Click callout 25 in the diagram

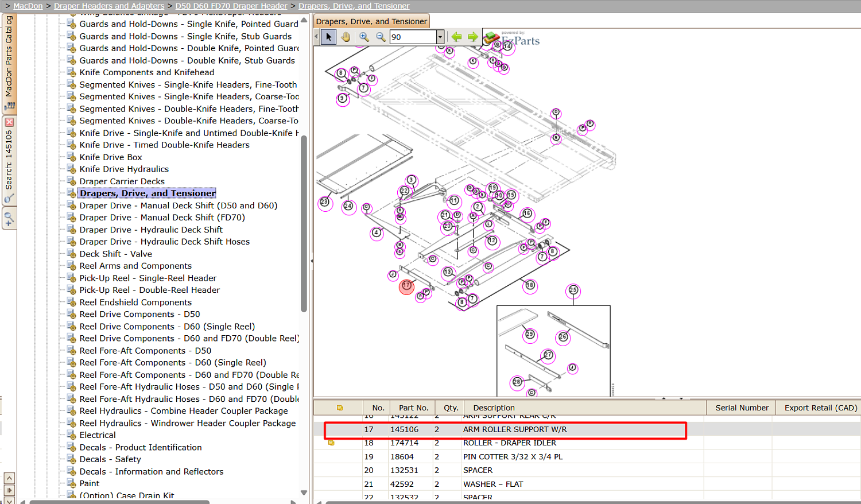click(573, 290)
